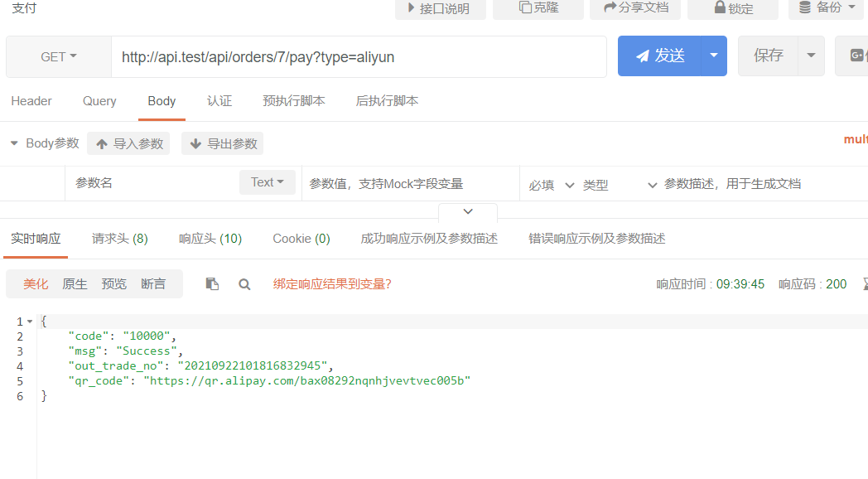Collapse the panel with the center chevron
The height and width of the screenshot is (479, 868).
tap(467, 212)
